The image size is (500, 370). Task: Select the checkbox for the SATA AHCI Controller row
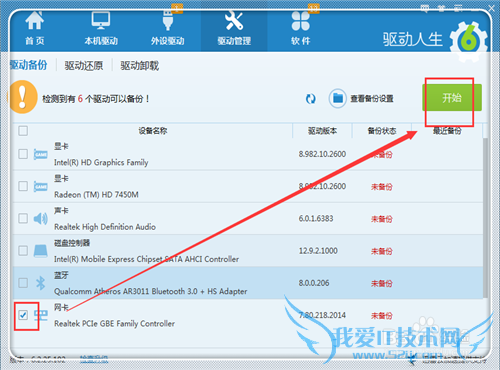[x=23, y=251]
